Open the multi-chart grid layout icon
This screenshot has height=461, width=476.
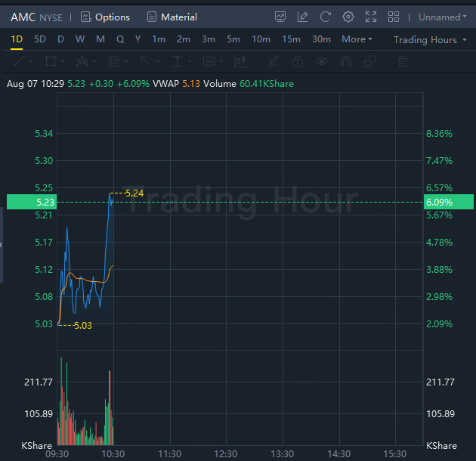coord(394,17)
